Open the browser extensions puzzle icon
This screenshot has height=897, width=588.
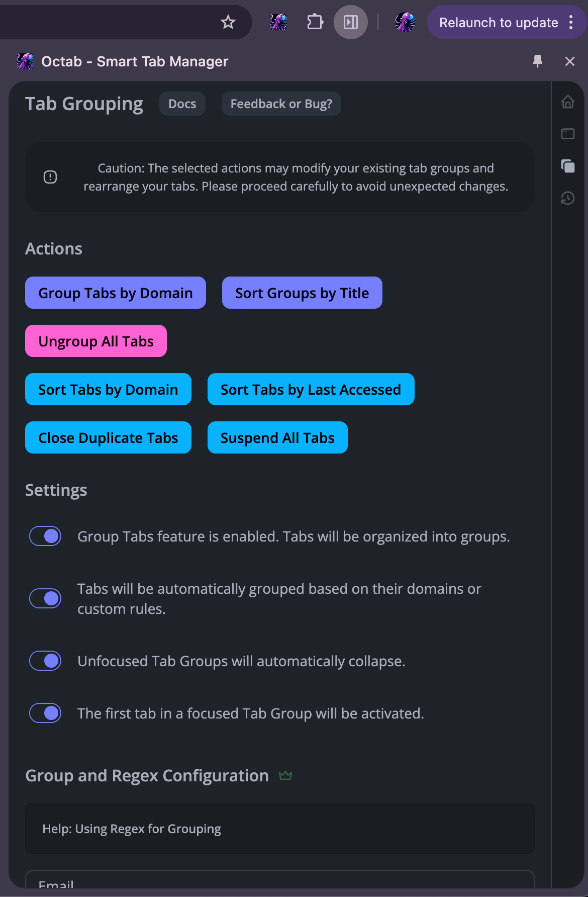tap(315, 22)
